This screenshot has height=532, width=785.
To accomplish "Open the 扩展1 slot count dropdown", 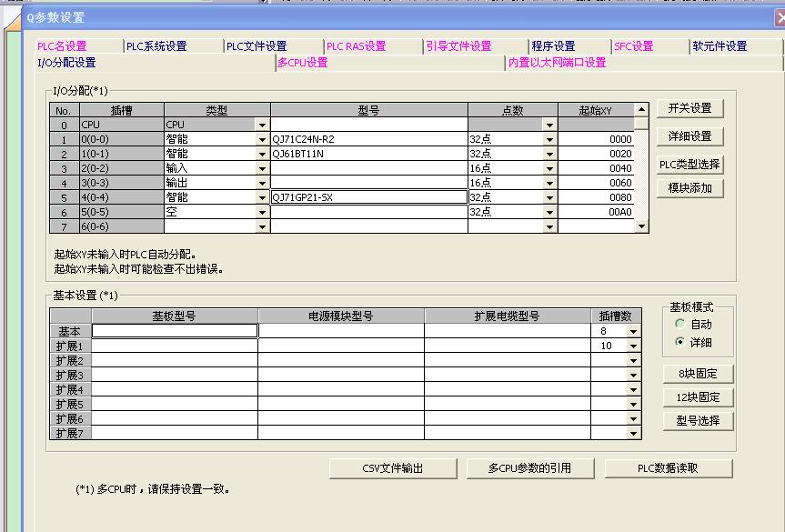I will point(633,346).
